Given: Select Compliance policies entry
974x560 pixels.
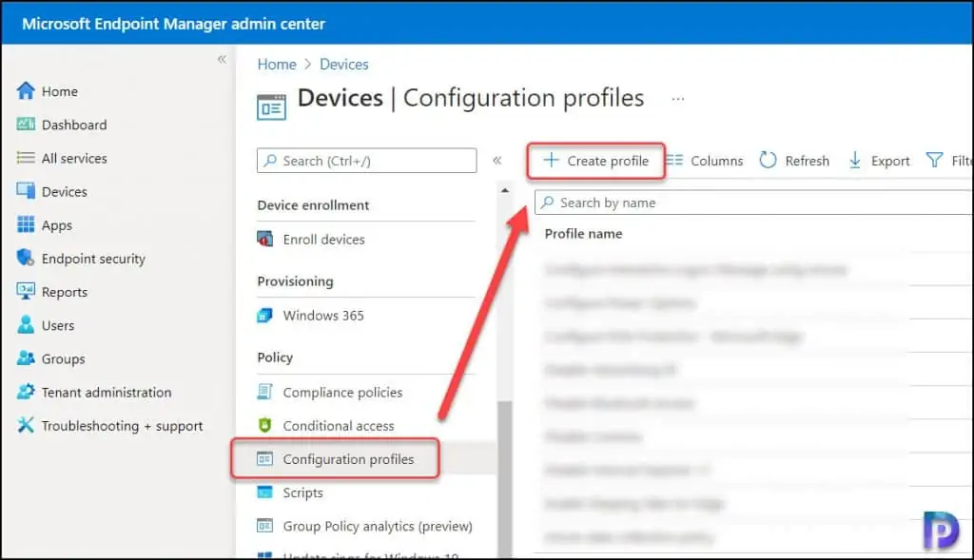Looking at the screenshot, I should pos(342,393).
